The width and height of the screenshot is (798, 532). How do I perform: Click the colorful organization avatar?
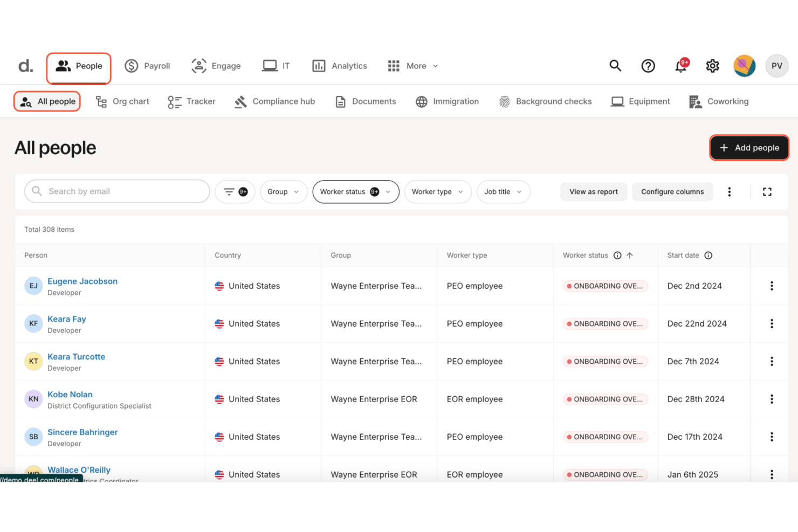tap(745, 66)
